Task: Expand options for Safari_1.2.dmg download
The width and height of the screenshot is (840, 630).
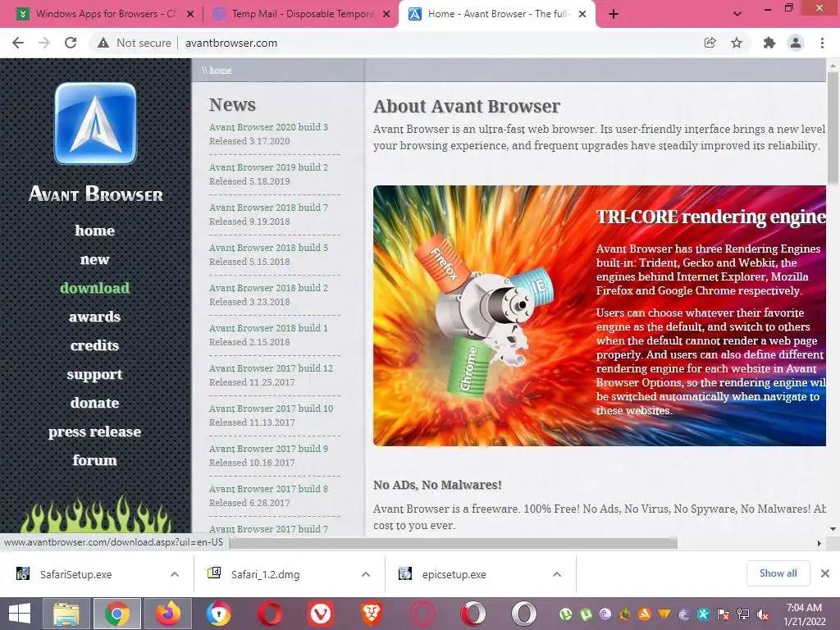Action: coord(366,574)
